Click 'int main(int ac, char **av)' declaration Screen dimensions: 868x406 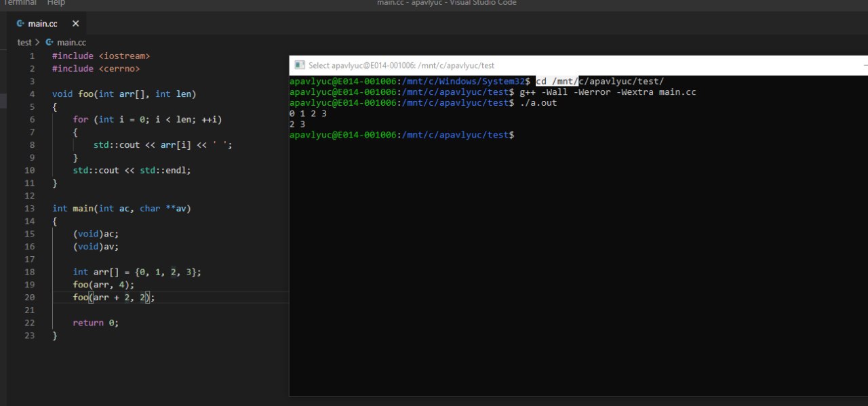[121, 208]
